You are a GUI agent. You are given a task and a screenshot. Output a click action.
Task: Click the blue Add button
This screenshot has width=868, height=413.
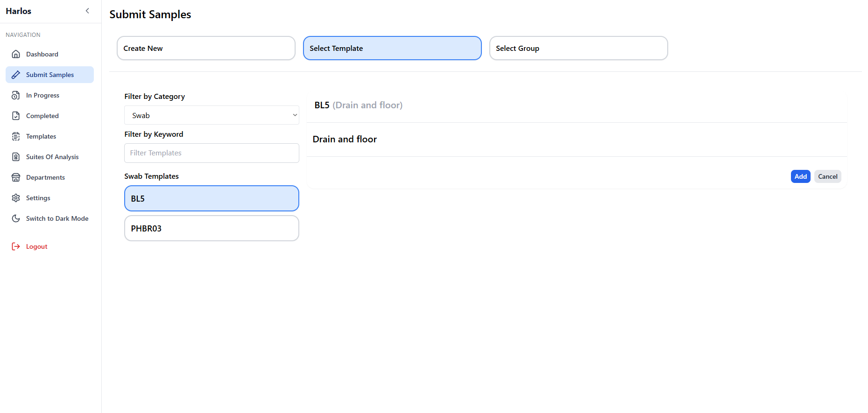click(x=800, y=176)
